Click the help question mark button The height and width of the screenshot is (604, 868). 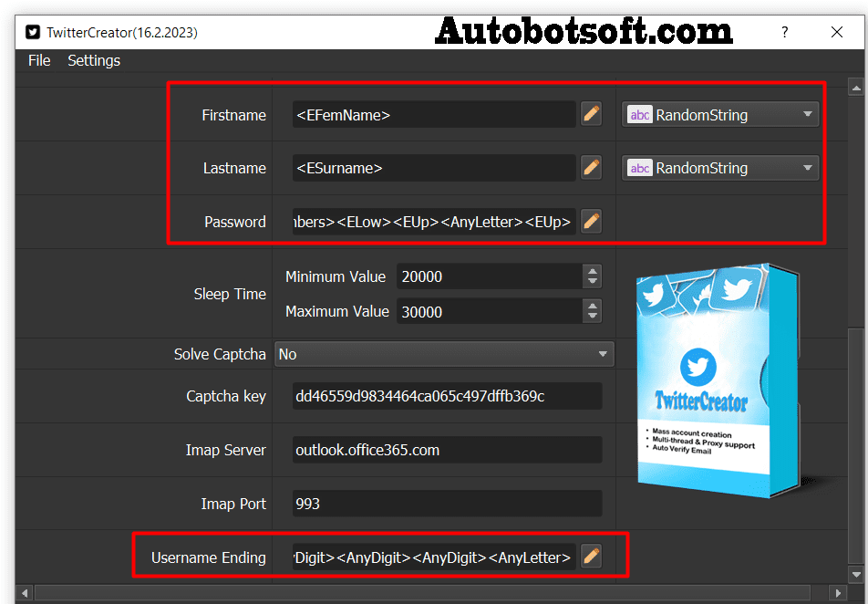click(x=784, y=32)
